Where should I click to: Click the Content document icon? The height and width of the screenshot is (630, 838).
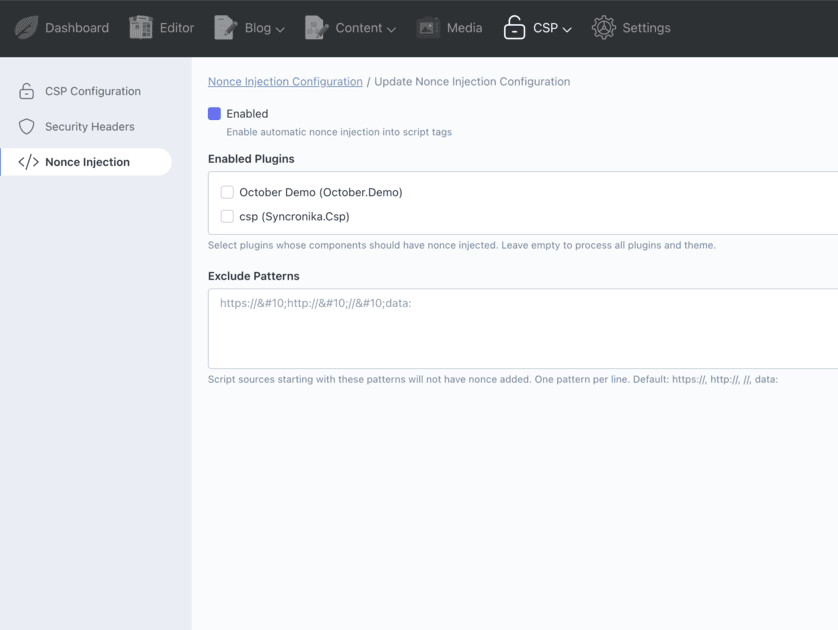[316, 28]
